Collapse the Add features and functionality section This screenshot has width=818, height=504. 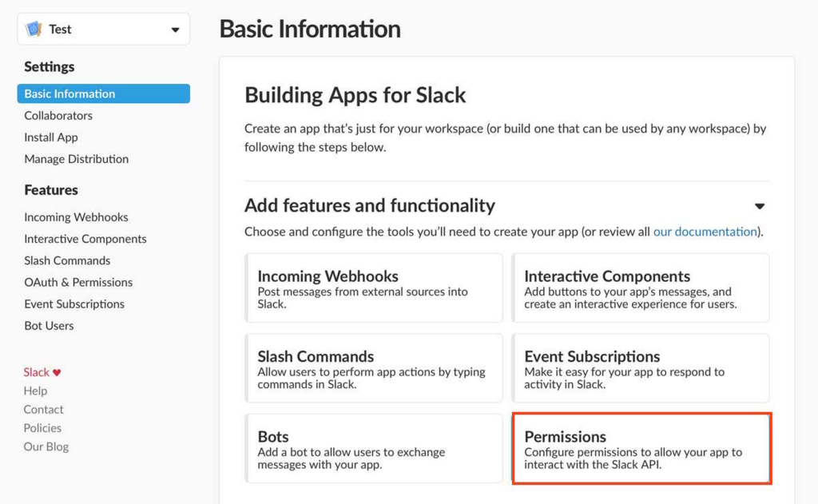pyautogui.click(x=759, y=206)
